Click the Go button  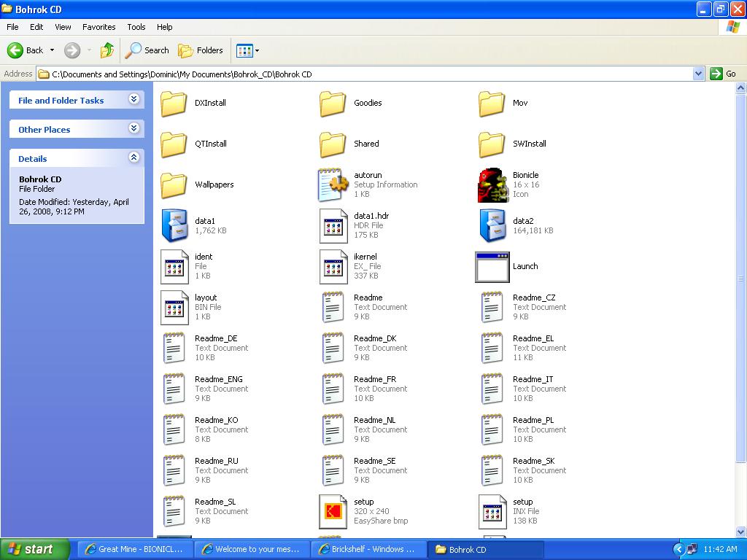[724, 74]
